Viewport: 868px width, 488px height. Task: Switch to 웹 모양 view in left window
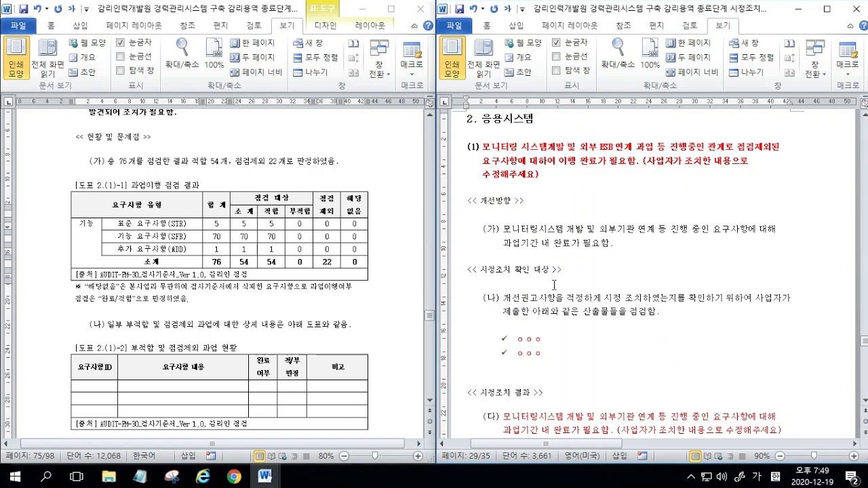click(87, 43)
